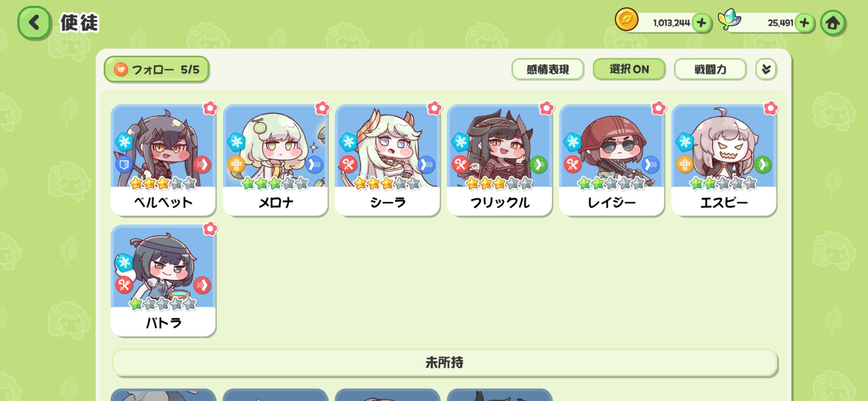
Task: Open the フリックル character card
Action: 499,160
